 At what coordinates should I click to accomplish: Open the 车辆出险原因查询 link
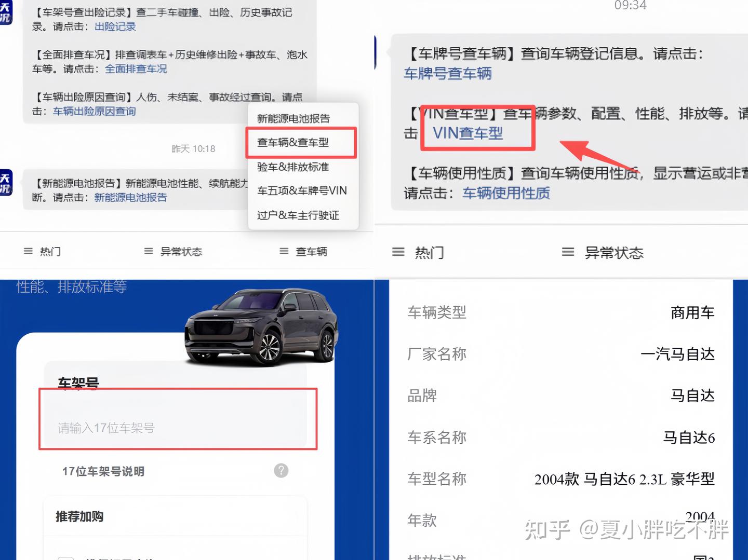pyautogui.click(x=95, y=111)
